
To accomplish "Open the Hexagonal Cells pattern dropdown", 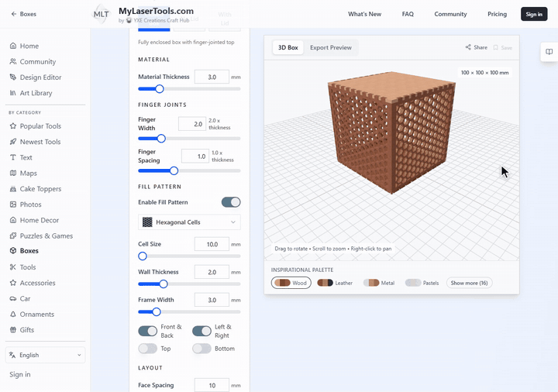I will pos(189,222).
